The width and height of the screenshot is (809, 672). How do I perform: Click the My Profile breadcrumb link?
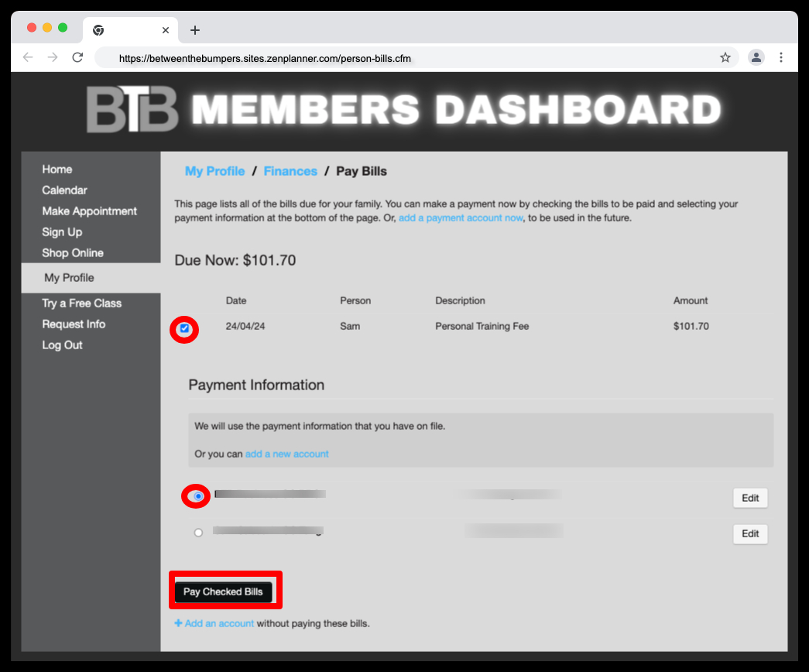click(x=214, y=171)
